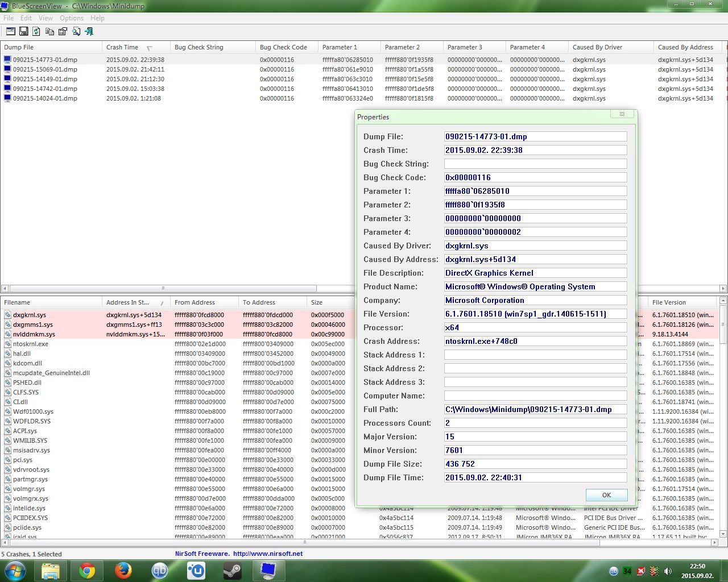The width and height of the screenshot is (728, 582).
Task: Open the nirsoft.net link in status bar
Action: pyautogui.click(x=268, y=554)
